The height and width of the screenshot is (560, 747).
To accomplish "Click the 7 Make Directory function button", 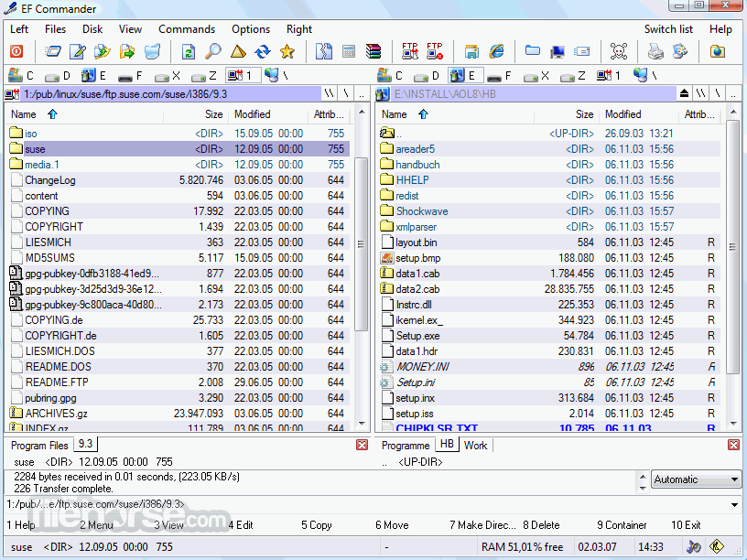I will click(x=482, y=525).
